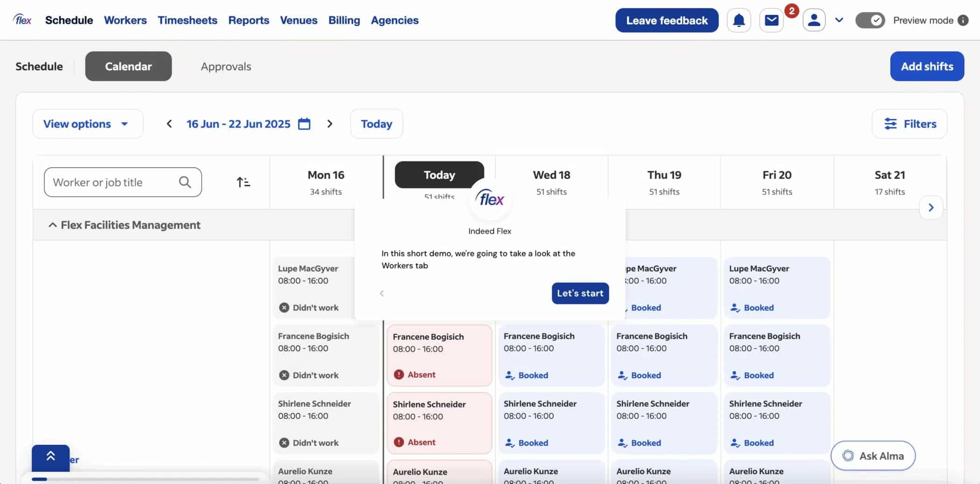980x484 pixels.
Task: Click the Add shifts button
Action: coord(927,67)
